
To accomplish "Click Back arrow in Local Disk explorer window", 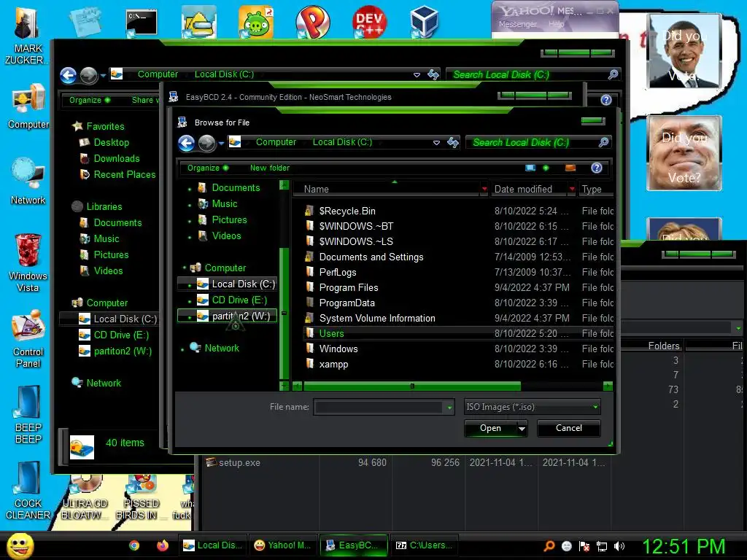I will pyautogui.click(x=68, y=75).
